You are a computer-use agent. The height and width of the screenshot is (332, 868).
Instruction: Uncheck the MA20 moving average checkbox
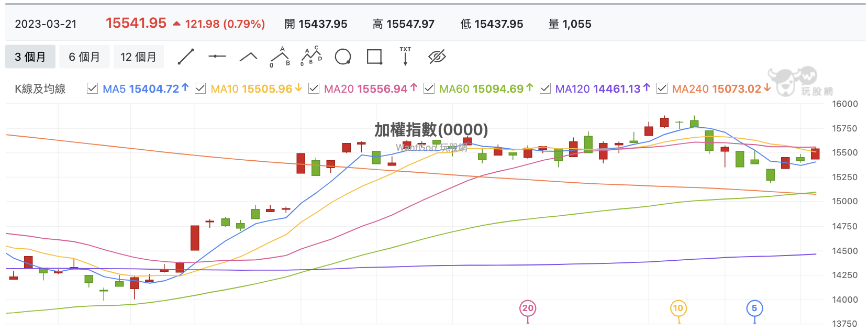click(x=314, y=88)
